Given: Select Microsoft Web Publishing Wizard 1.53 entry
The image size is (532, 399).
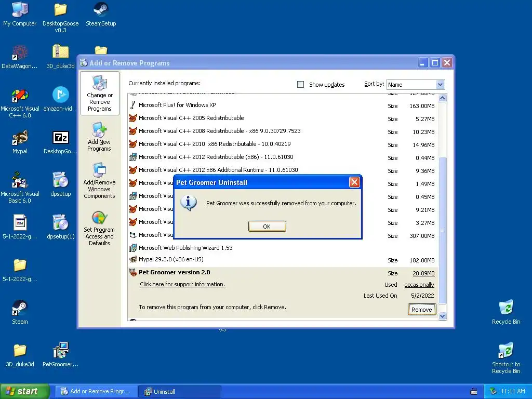Looking at the screenshot, I should [283, 248].
